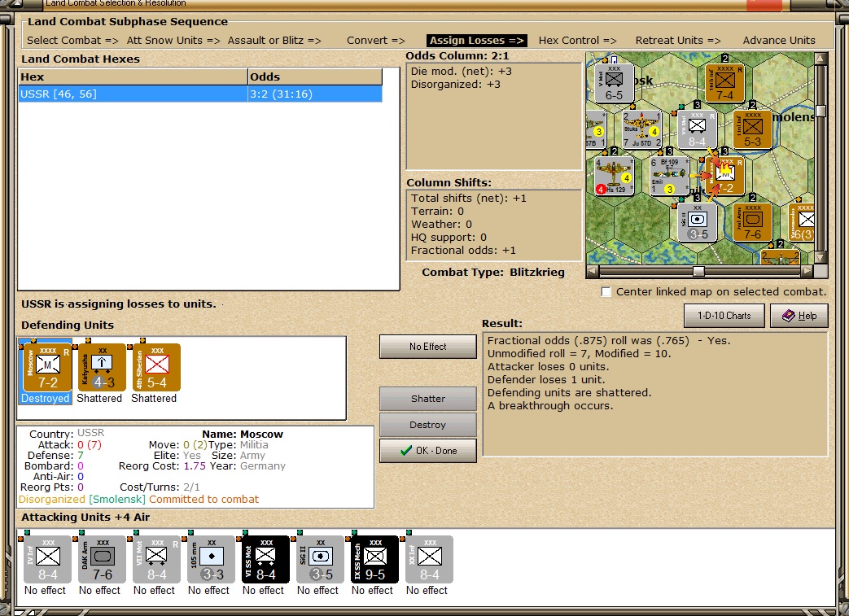849x616 pixels.
Task: Click the map scroll up arrow
Action: pyautogui.click(x=821, y=58)
